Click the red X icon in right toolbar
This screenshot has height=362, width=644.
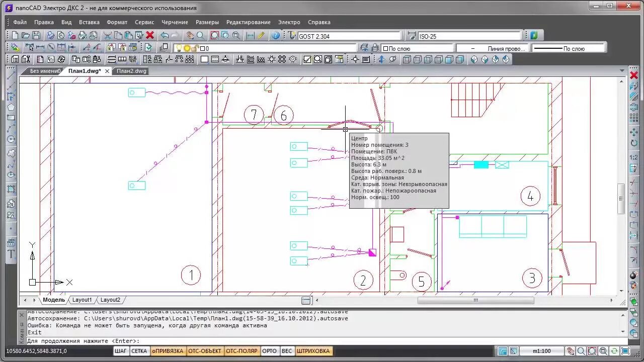[634, 75]
